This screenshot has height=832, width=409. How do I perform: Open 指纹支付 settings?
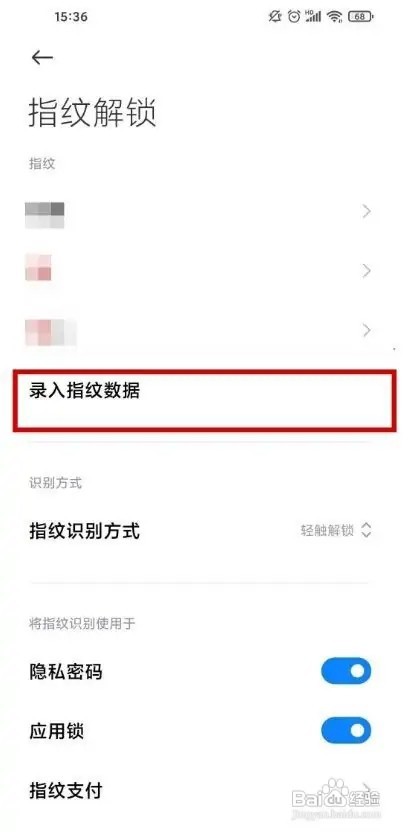click(x=204, y=791)
